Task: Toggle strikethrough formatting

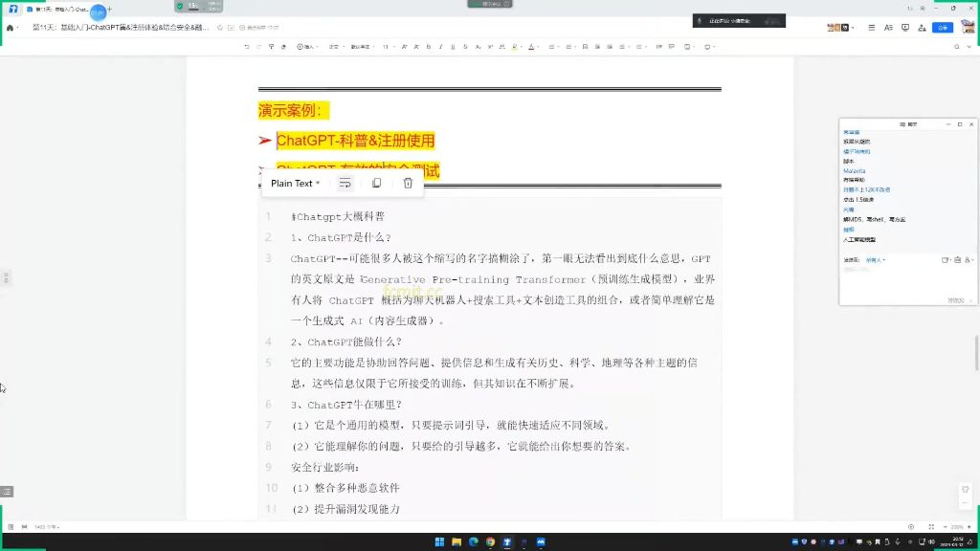Action: tap(465, 47)
